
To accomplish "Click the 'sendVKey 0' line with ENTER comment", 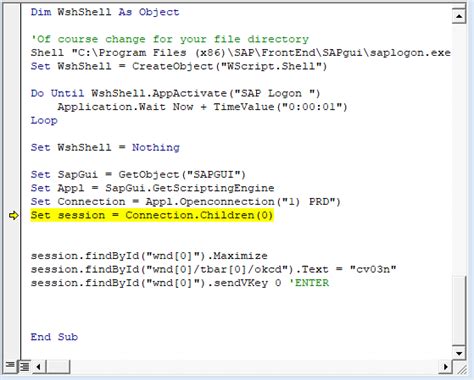I will pyautogui.click(x=180, y=283).
